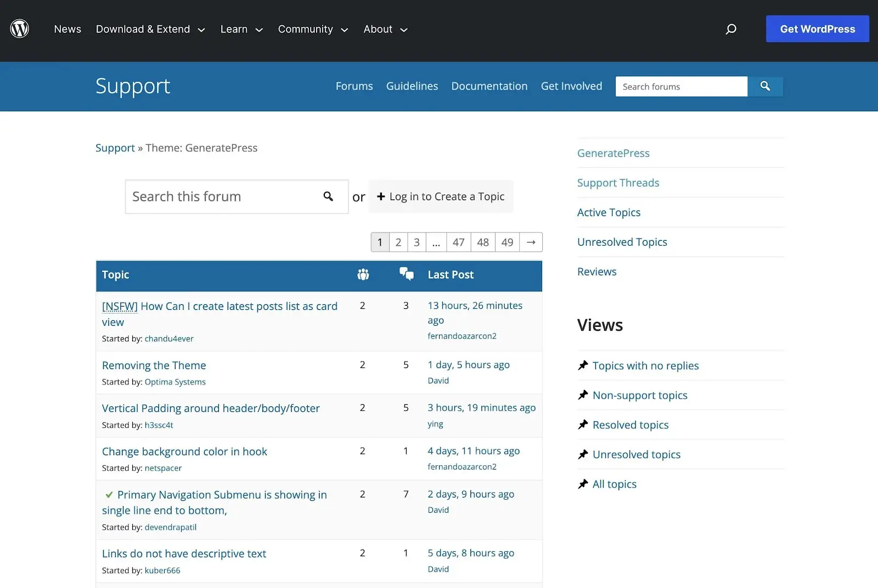This screenshot has width=878, height=588.
Task: Go to page 3 in pagination
Action: pos(417,242)
